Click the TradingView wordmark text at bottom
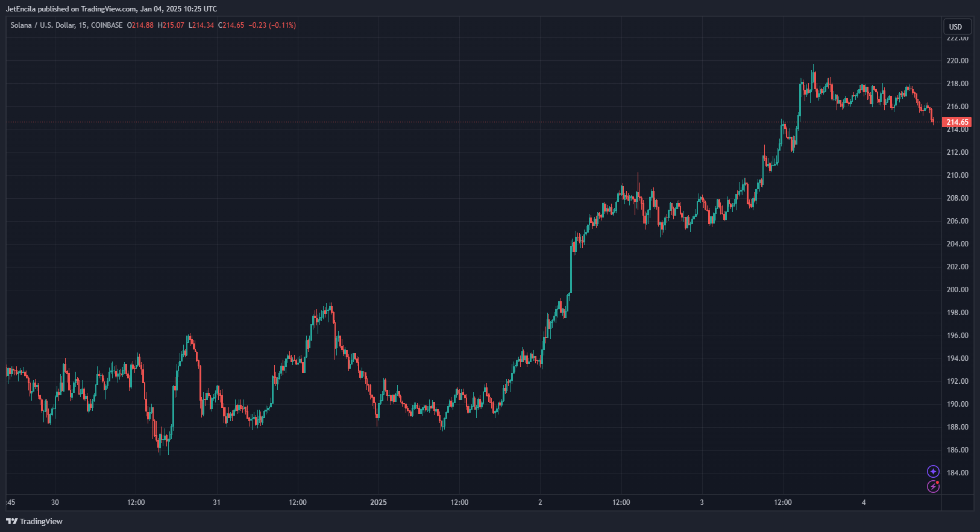Image resolution: width=980 pixels, height=532 pixels. (x=41, y=521)
